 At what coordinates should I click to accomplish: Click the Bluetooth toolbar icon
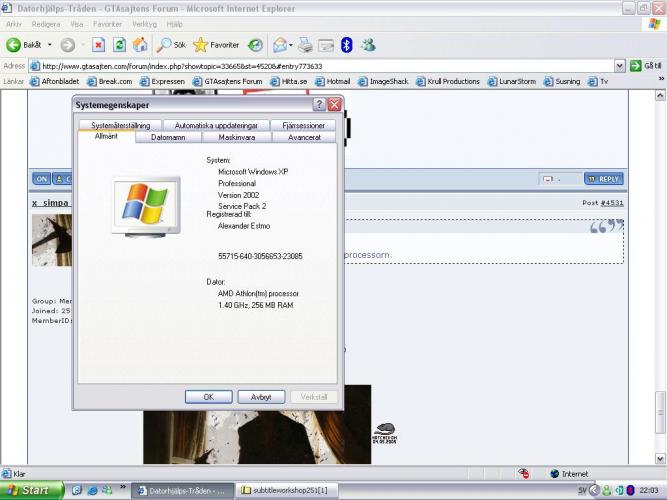coord(347,45)
